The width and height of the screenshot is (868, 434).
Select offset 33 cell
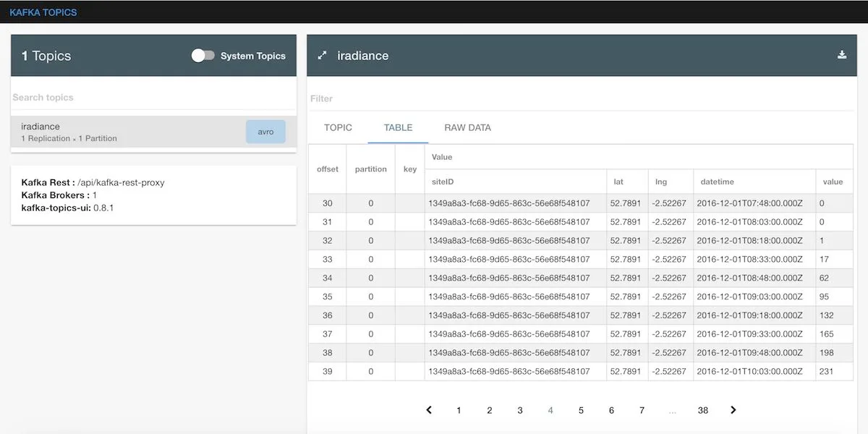point(328,259)
